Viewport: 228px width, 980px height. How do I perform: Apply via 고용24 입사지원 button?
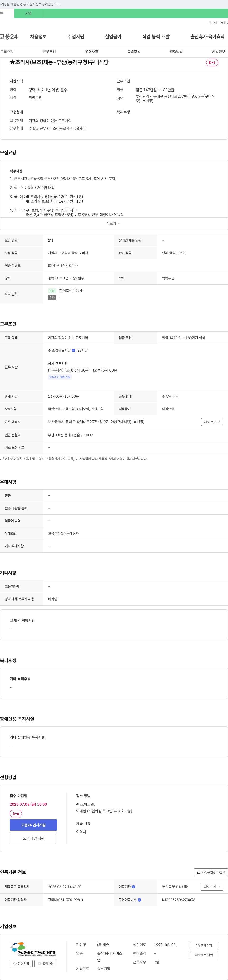tap(33, 825)
